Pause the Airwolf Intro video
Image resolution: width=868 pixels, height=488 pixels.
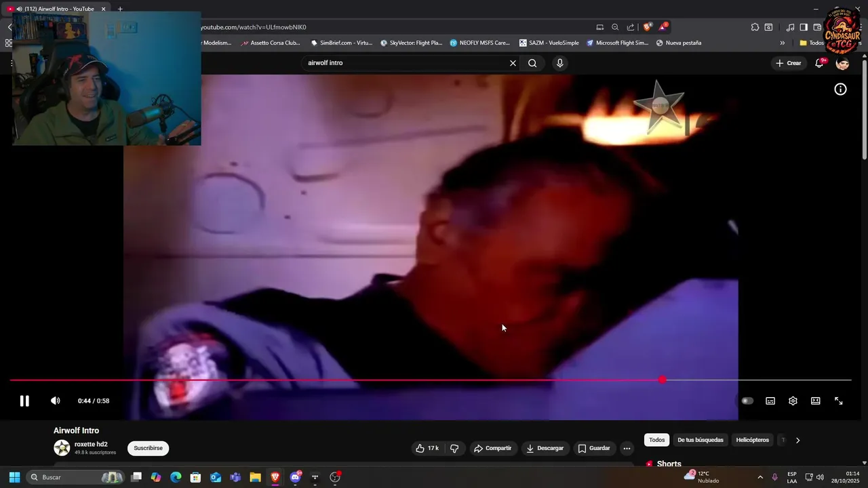(x=24, y=401)
